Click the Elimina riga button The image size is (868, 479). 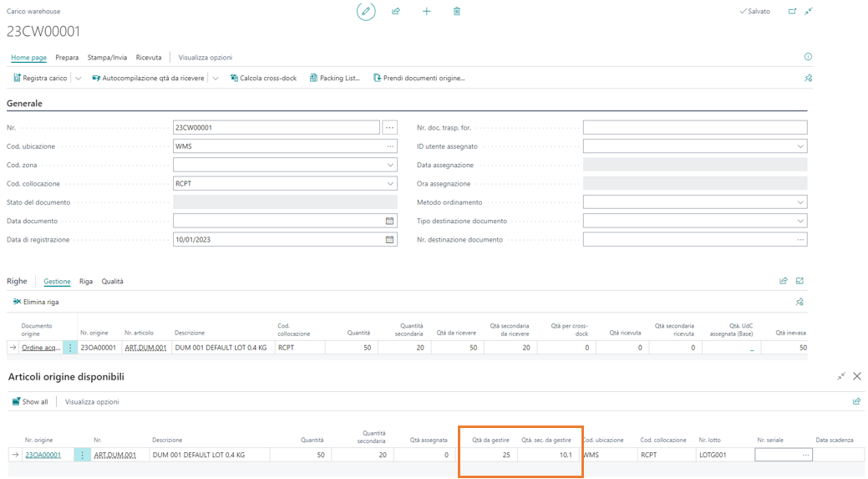pos(36,302)
